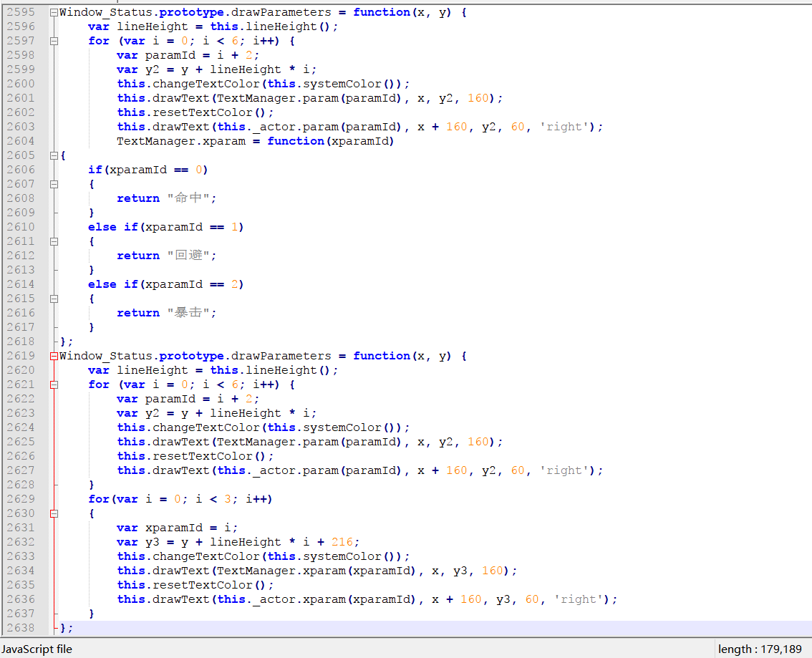812x658 pixels.
Task: Collapse the fold at line 2611
Action: (x=54, y=241)
